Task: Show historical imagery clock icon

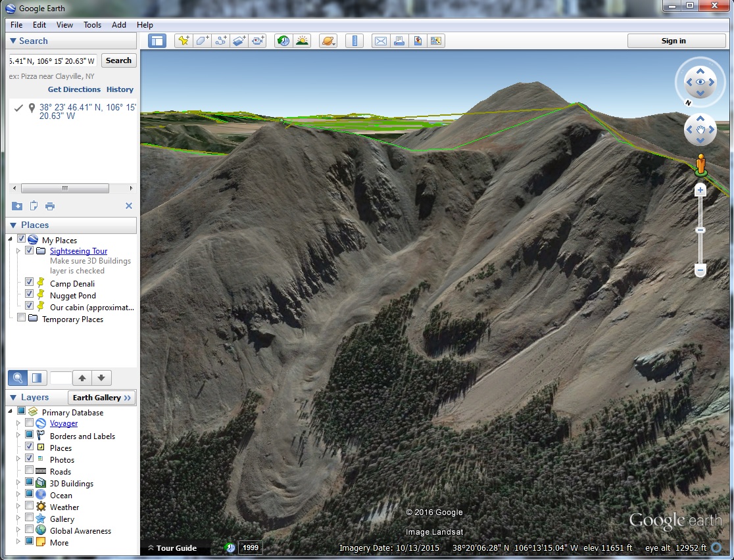Action: pyautogui.click(x=283, y=41)
